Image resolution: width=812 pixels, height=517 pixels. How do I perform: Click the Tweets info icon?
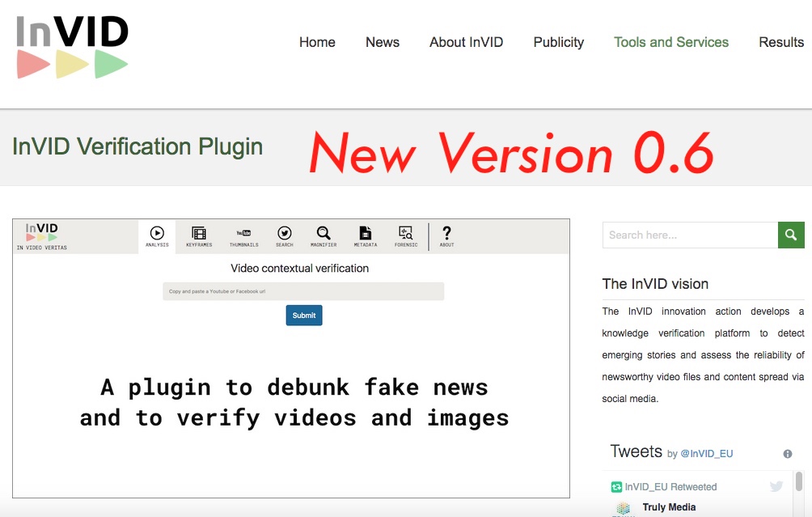click(x=788, y=454)
